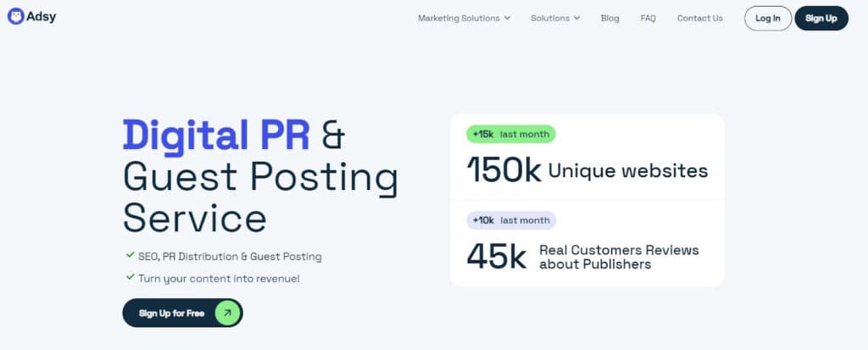Click the Digital PR heading text
This screenshot has height=350, width=868.
[216, 135]
